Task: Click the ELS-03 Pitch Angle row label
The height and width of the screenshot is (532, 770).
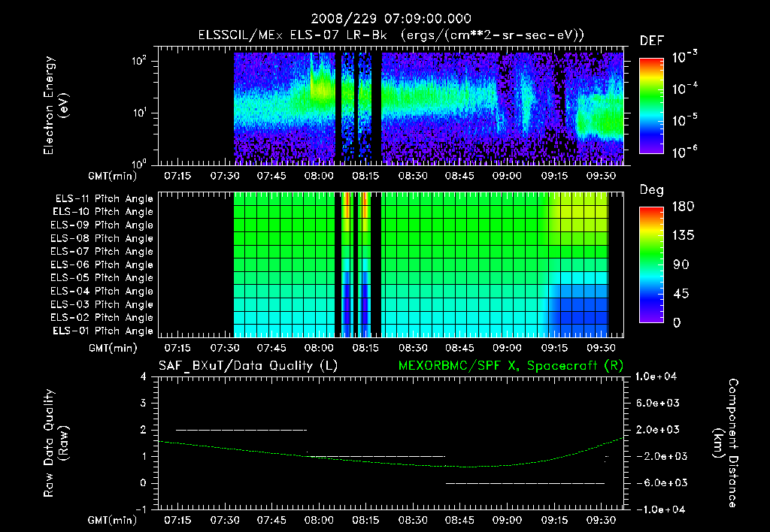Action: (102, 304)
